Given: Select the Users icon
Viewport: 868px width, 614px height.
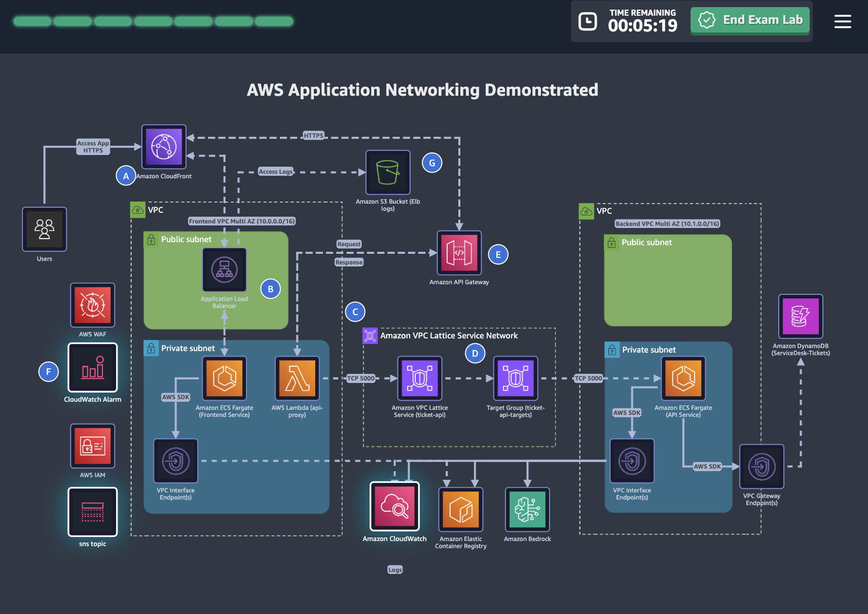Looking at the screenshot, I should pyautogui.click(x=45, y=229).
